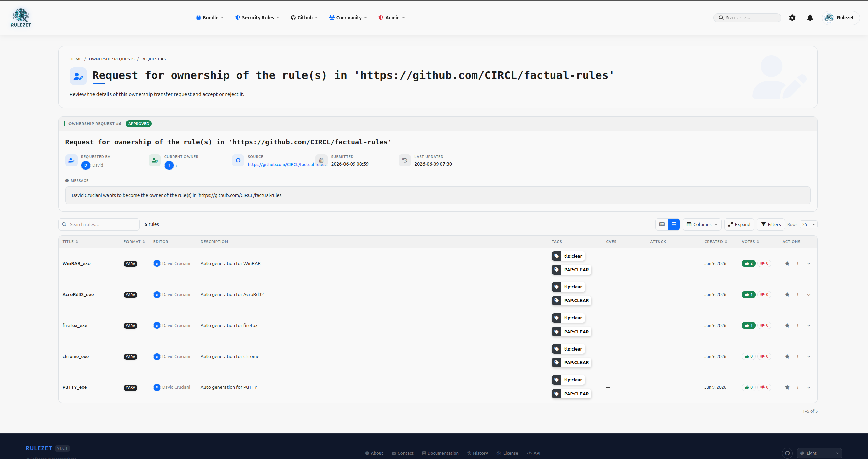Upvote the AcroRd32_exe rule
Image resolution: width=868 pixels, height=459 pixels.
coord(748,294)
